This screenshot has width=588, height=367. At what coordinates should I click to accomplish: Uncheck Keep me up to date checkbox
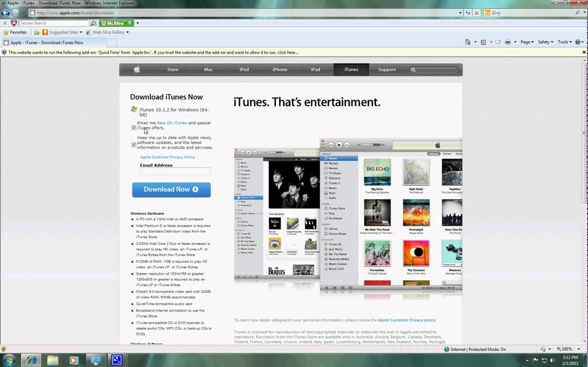[x=134, y=145]
